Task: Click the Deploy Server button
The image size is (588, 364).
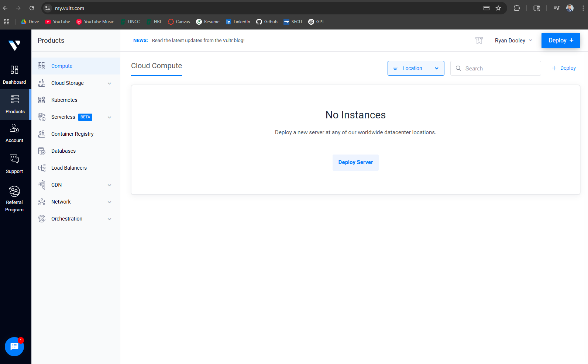Action: (x=355, y=162)
